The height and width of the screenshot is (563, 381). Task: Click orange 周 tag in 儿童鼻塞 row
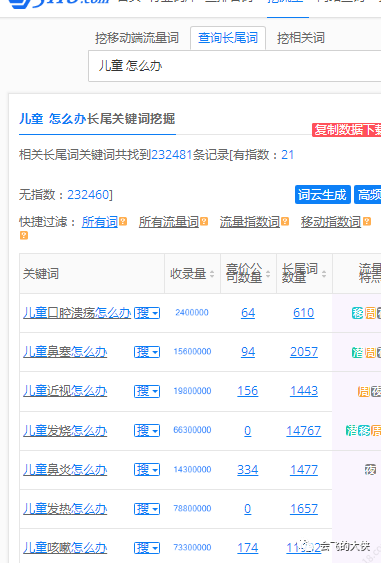coord(370,352)
